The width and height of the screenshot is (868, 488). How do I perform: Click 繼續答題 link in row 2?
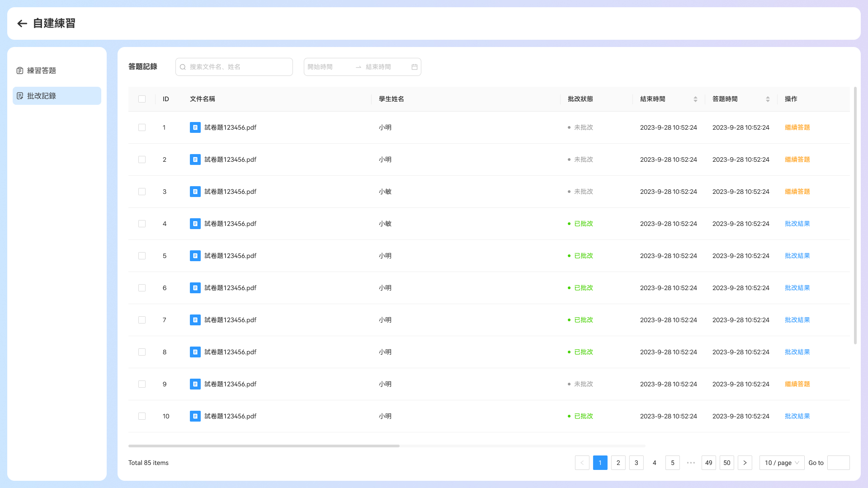[797, 160]
